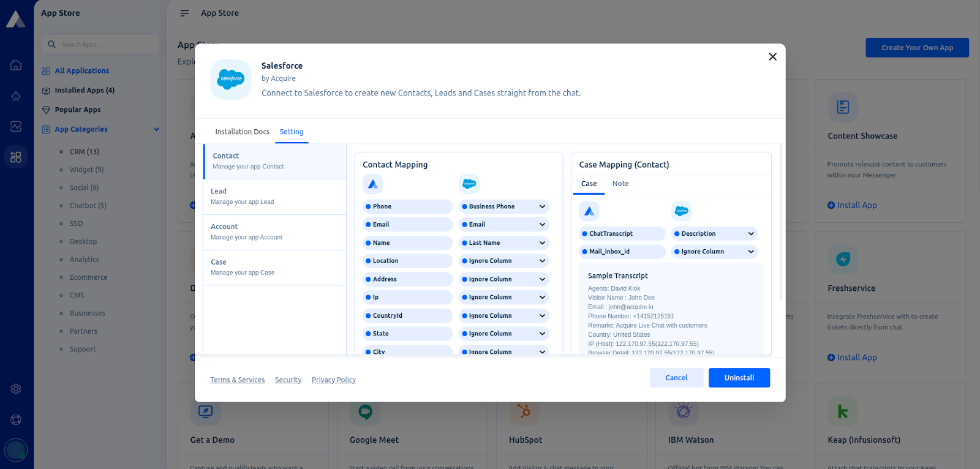Click the Uninstall button

click(x=739, y=378)
